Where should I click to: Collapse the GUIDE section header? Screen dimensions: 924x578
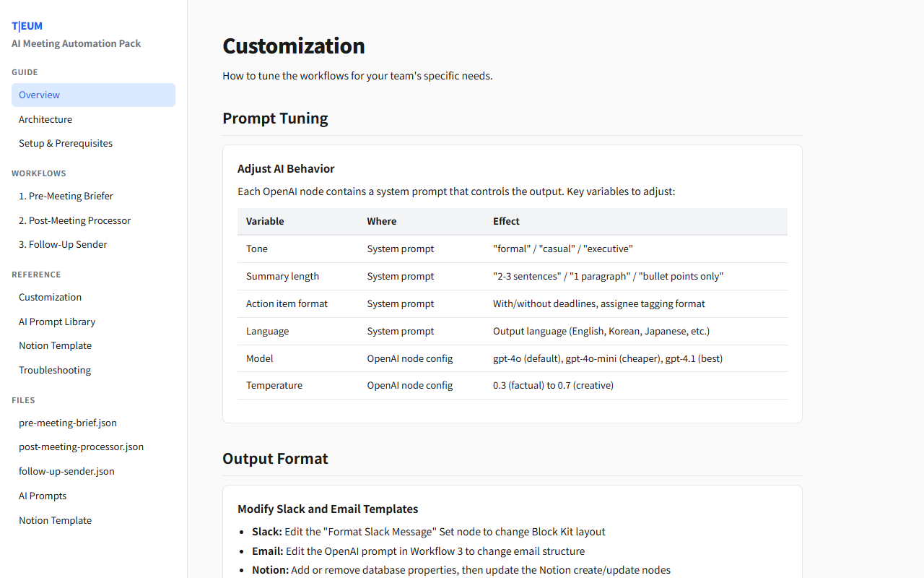click(x=25, y=72)
